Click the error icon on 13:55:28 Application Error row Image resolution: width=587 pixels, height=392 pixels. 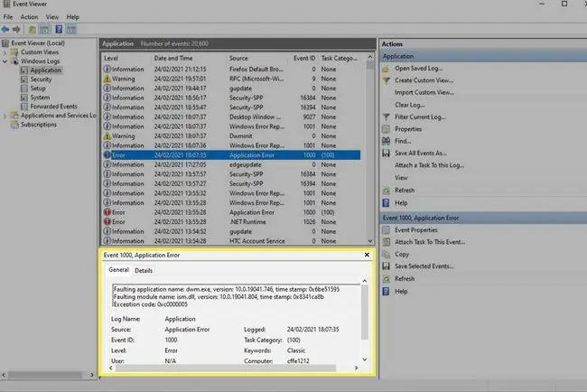(107, 212)
